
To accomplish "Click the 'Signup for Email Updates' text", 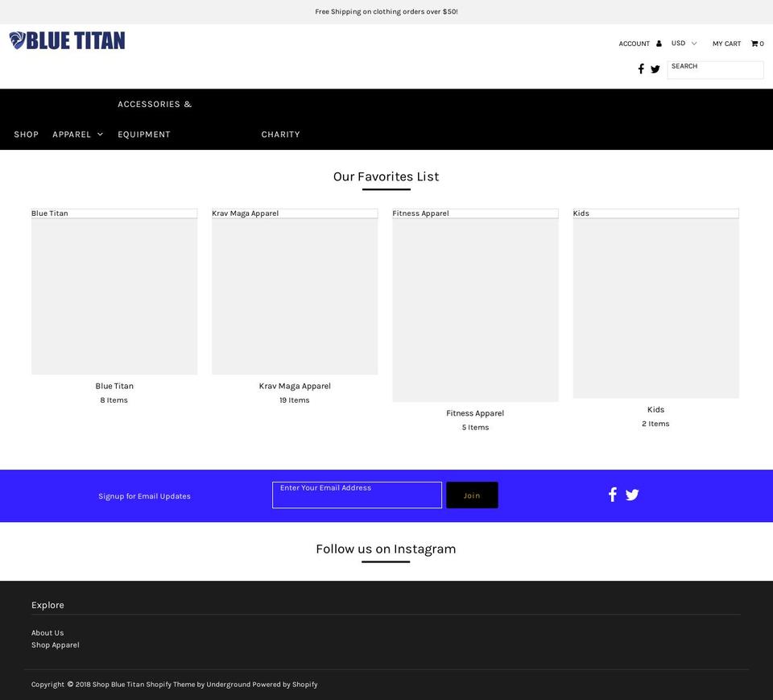I will click(x=144, y=495).
